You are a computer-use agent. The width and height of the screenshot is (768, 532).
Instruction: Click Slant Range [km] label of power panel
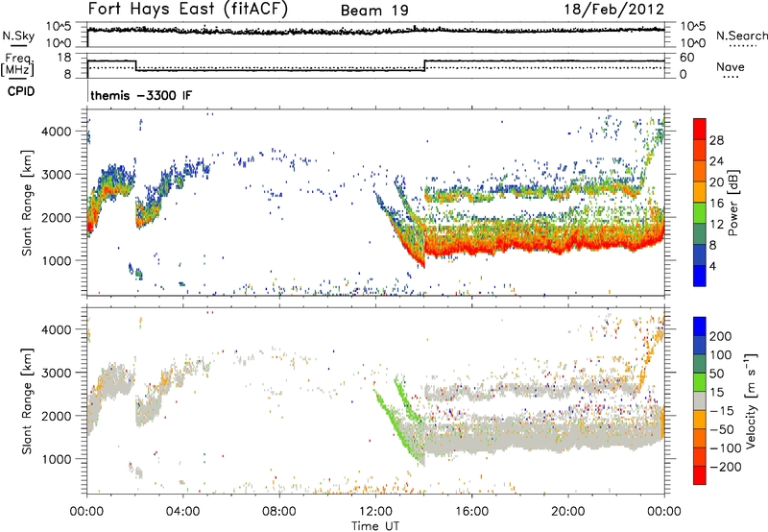27,203
